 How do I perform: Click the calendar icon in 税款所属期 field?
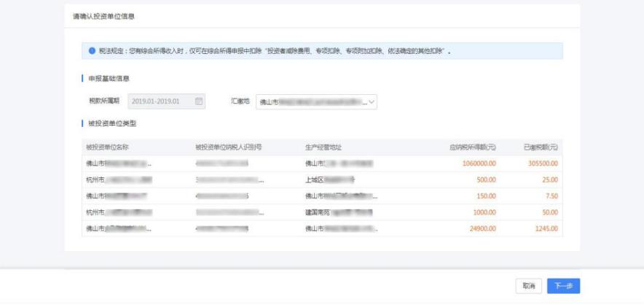click(x=198, y=101)
